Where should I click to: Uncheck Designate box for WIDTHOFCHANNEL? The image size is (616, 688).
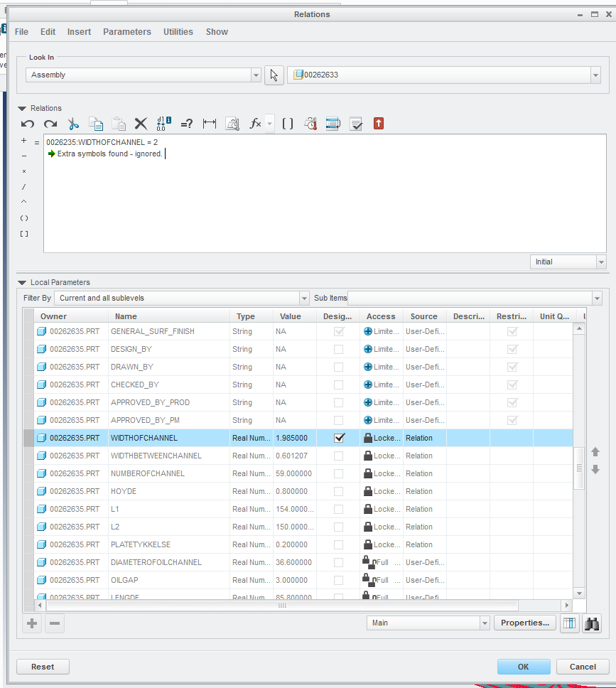339,438
